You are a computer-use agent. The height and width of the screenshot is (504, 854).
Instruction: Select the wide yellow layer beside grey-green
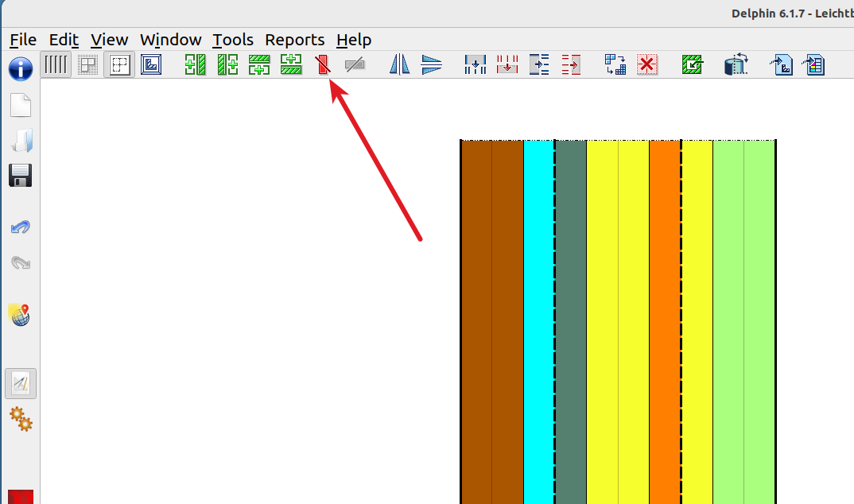[x=618, y=322]
